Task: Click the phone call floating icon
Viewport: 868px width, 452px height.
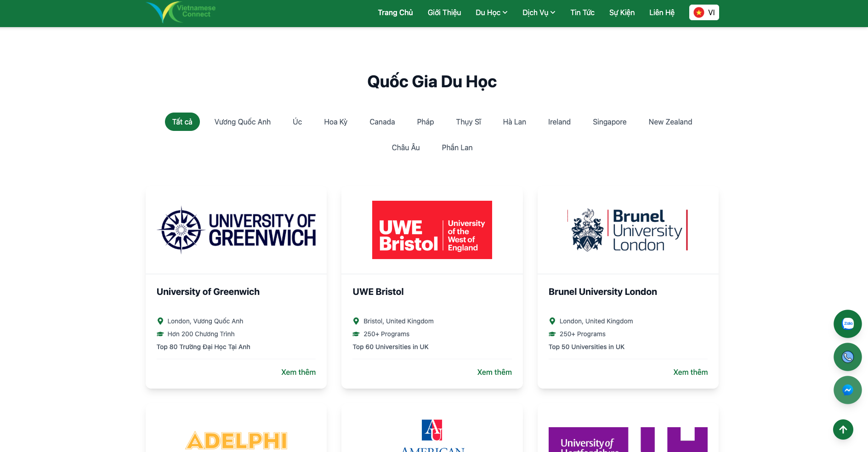Action: pyautogui.click(x=847, y=357)
